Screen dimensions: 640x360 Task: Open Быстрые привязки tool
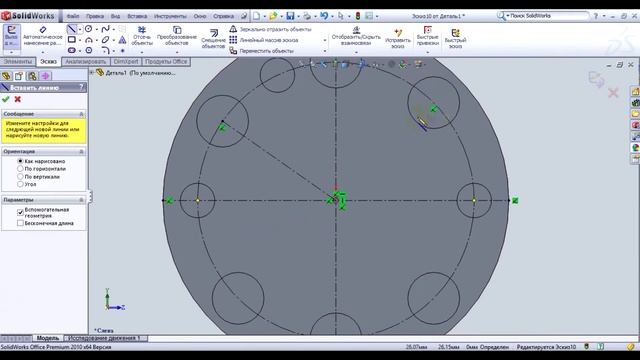click(427, 36)
